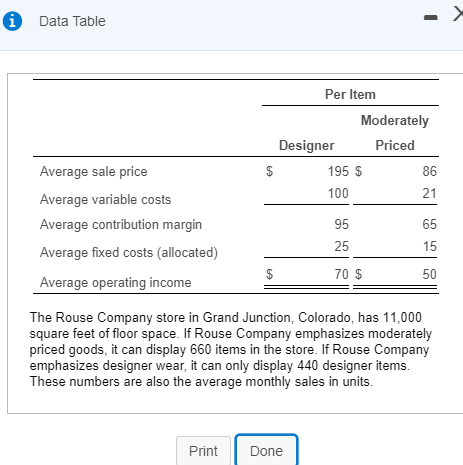Click the Designer fixed cost value 25
The width and height of the screenshot is (463, 465).
click(342, 246)
